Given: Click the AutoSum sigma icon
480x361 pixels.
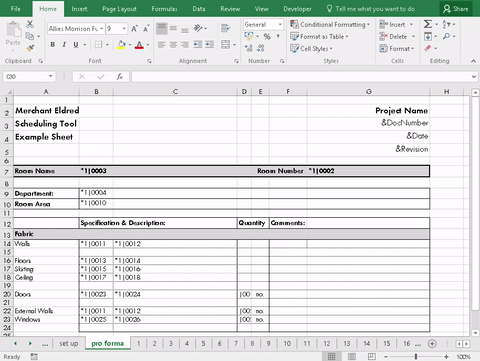Looking at the screenshot, I should [x=428, y=24].
